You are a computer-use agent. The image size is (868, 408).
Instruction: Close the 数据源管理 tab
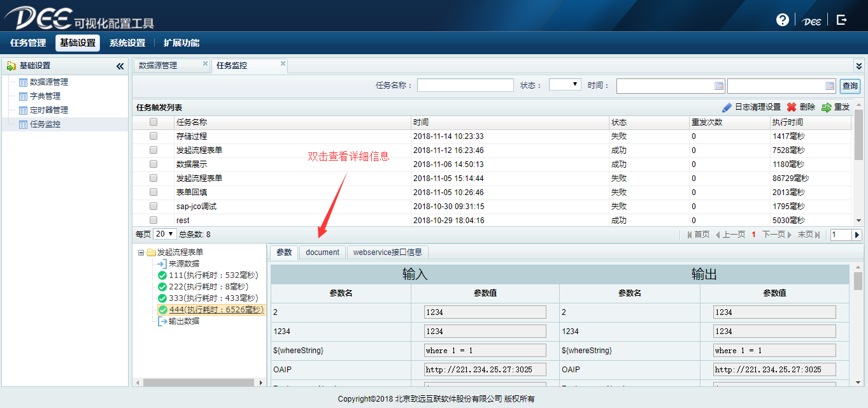205,64
